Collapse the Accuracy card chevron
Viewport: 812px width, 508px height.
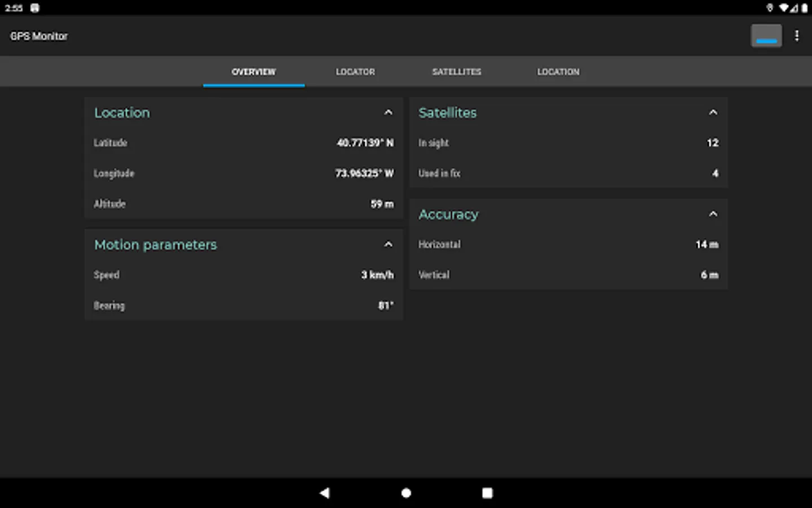tap(713, 214)
